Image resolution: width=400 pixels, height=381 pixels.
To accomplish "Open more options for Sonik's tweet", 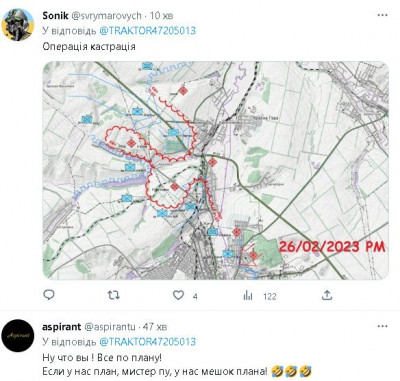I will tap(382, 15).
